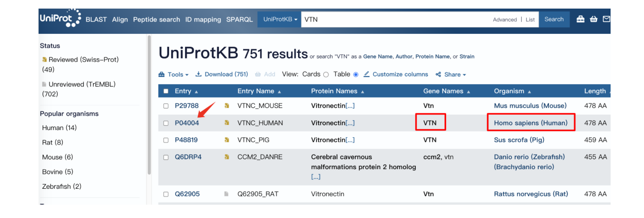The image size is (644, 218).
Task: Click the Download (751) icon button
Action: click(x=199, y=74)
